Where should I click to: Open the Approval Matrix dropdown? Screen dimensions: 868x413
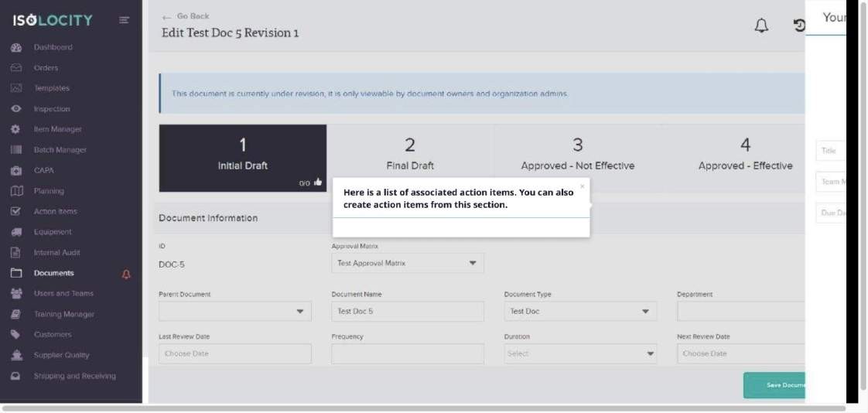408,263
